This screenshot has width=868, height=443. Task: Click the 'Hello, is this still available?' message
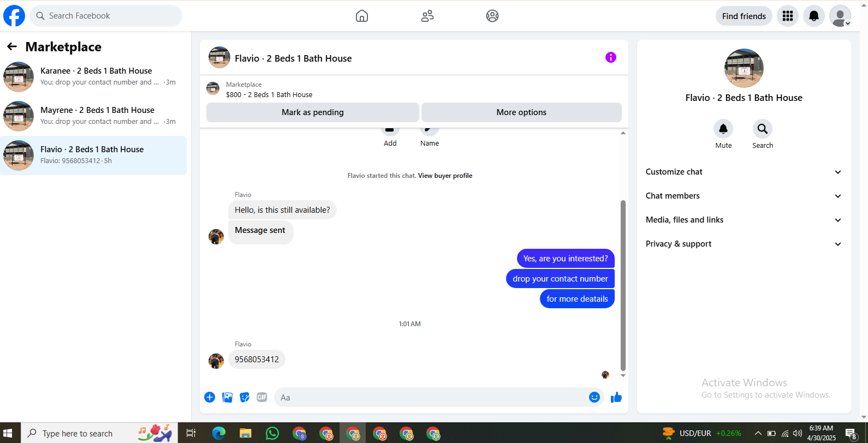(x=282, y=210)
